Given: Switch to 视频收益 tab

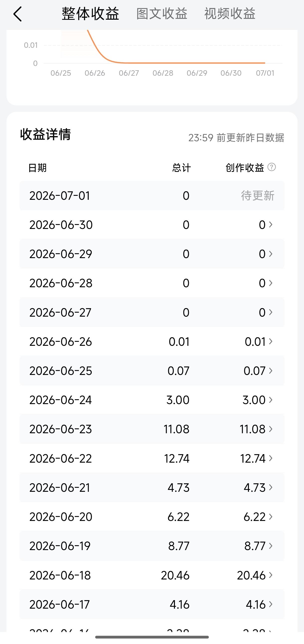Looking at the screenshot, I should point(230,13).
